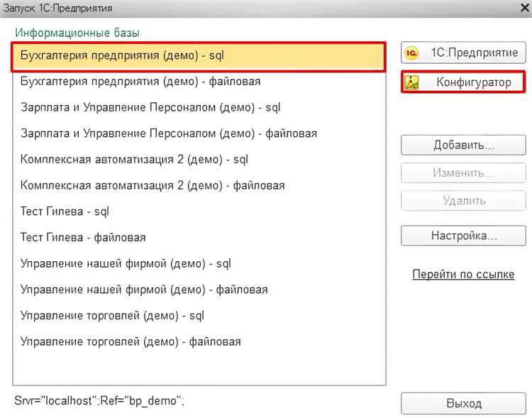Launch 1С:Предприятие mode
Viewport: 532px width, 418px height.
[464, 53]
